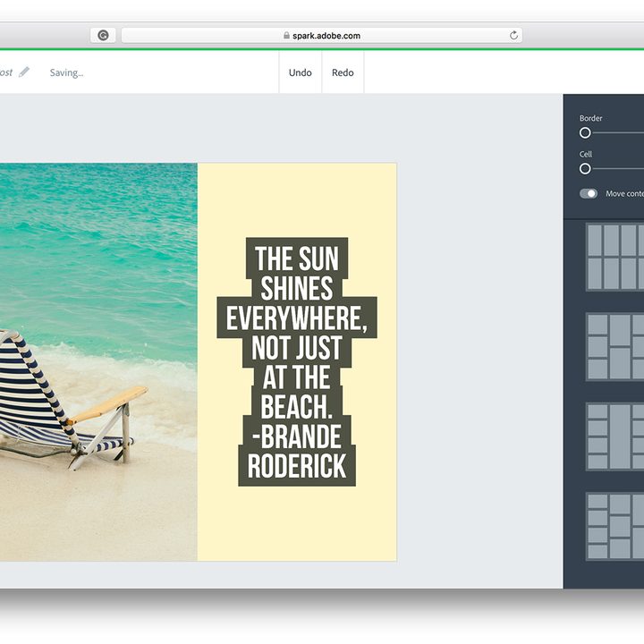
Task: Toggle the Move content switch
Action: click(589, 193)
